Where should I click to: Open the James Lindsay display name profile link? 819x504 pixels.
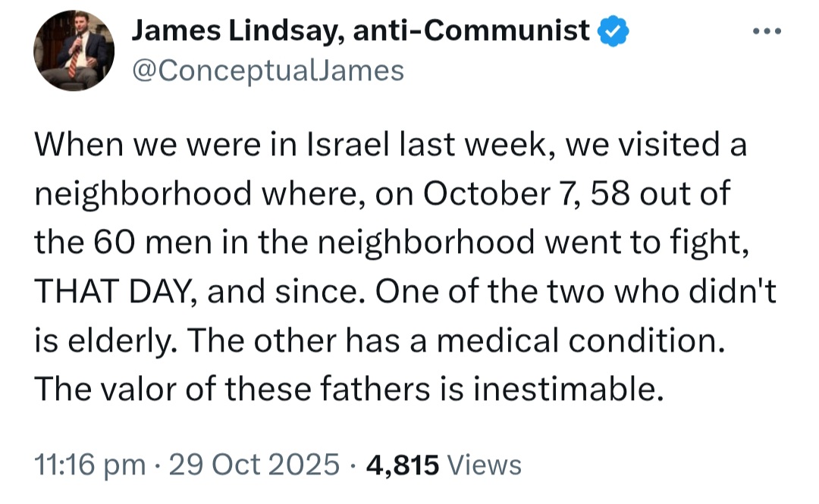point(360,30)
